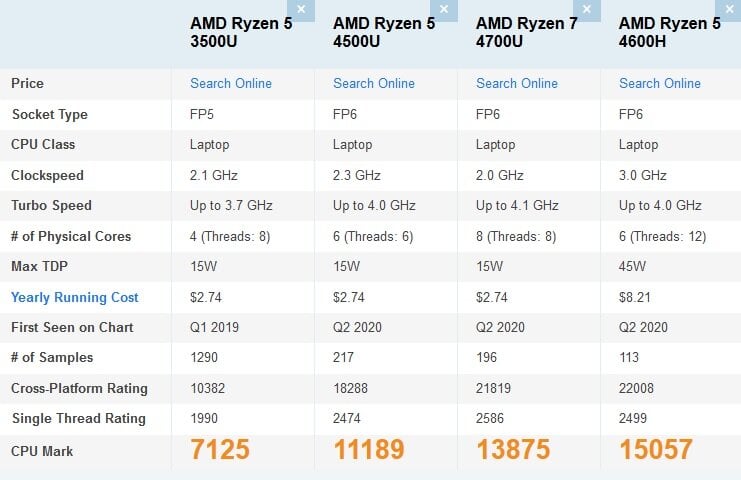Image resolution: width=741 pixels, height=480 pixels.
Task: Remove the AMD Ryzen 5 4500U column
Action: 448,9
